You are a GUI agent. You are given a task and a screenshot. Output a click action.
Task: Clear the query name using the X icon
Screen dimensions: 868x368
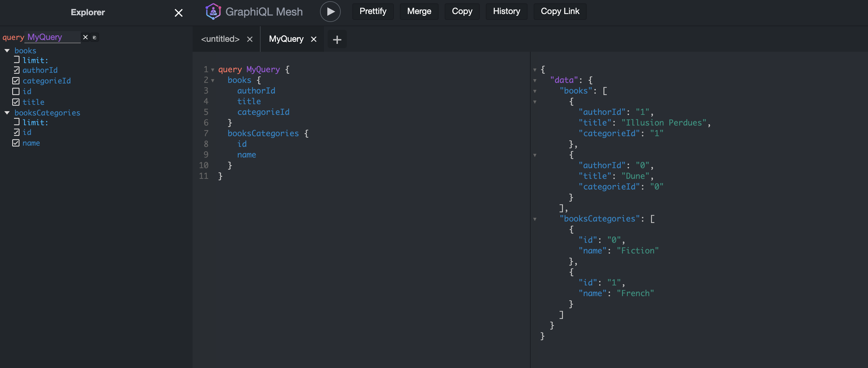click(x=85, y=37)
